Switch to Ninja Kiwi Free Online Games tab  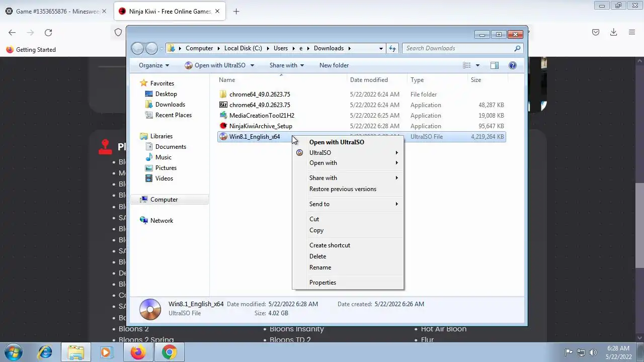coord(170,11)
